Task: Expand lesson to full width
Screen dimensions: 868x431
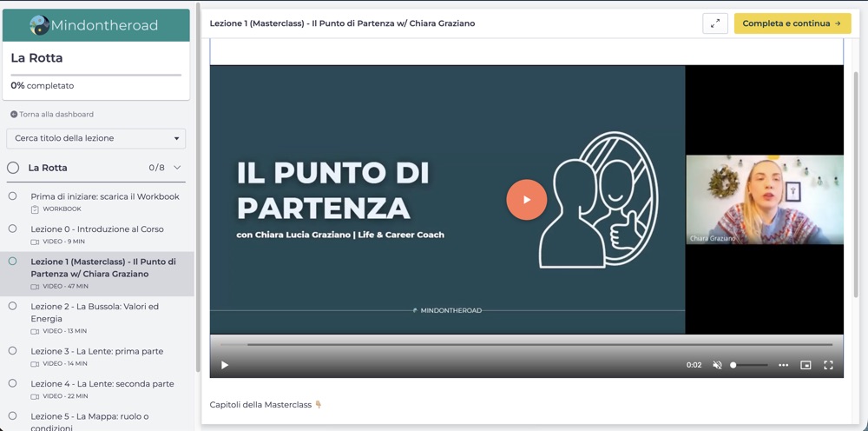Action: pos(715,23)
